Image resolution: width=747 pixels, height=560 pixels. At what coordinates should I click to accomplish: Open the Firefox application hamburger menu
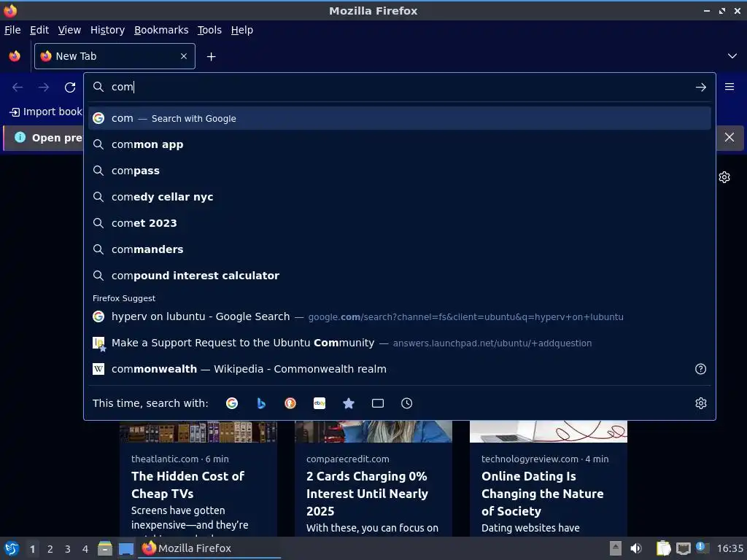coord(729,87)
